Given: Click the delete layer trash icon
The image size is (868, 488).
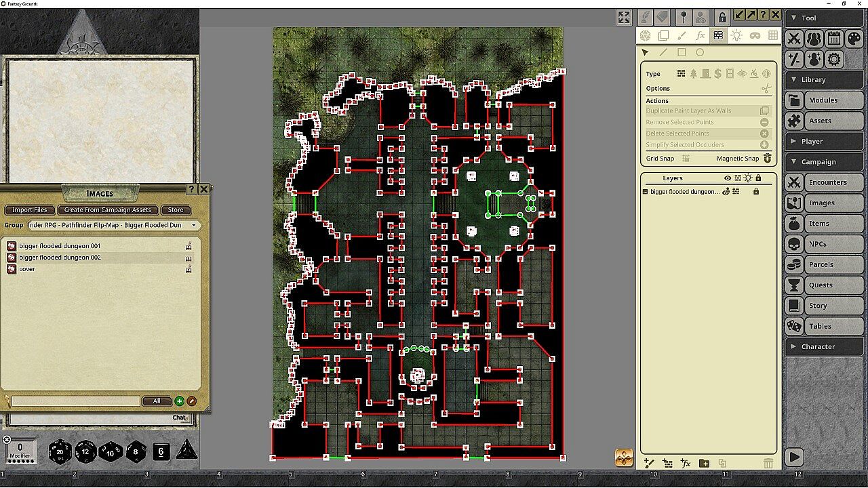Looking at the screenshot, I should (x=768, y=464).
